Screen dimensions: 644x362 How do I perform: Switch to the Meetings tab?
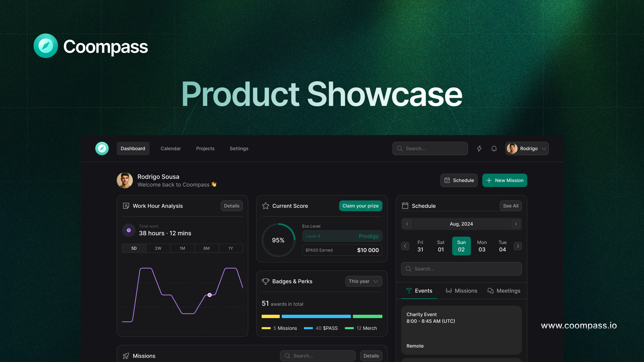click(x=504, y=291)
